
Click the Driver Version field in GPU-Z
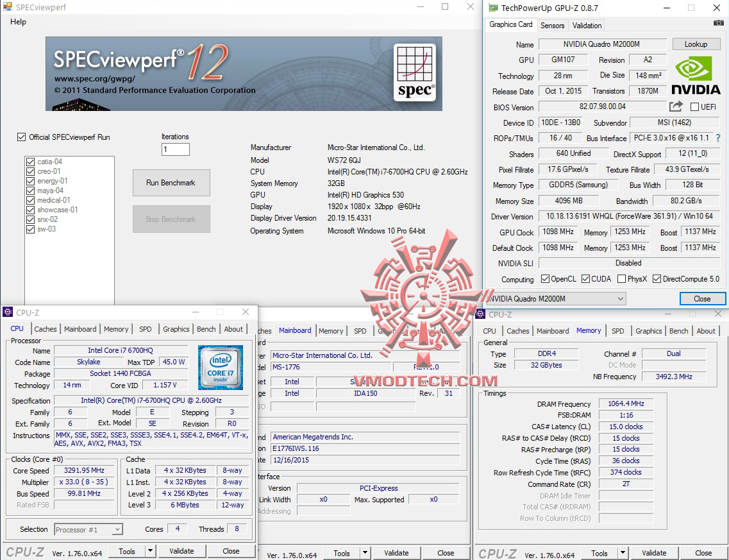point(630,216)
